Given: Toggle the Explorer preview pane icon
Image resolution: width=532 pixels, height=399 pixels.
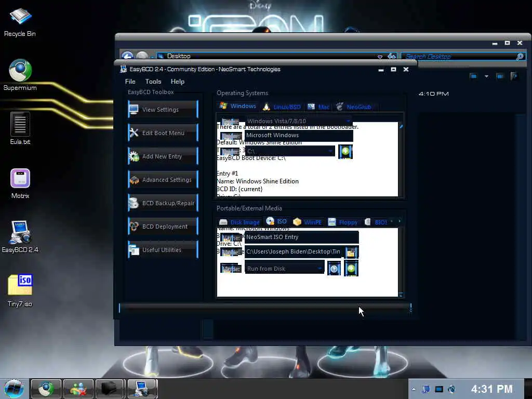Looking at the screenshot, I should click(500, 76).
